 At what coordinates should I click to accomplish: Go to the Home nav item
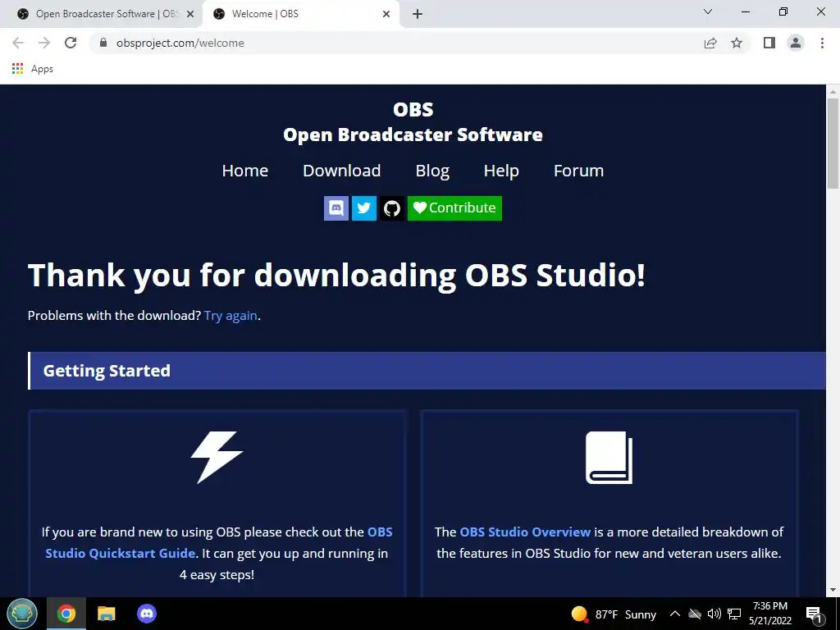point(244,171)
